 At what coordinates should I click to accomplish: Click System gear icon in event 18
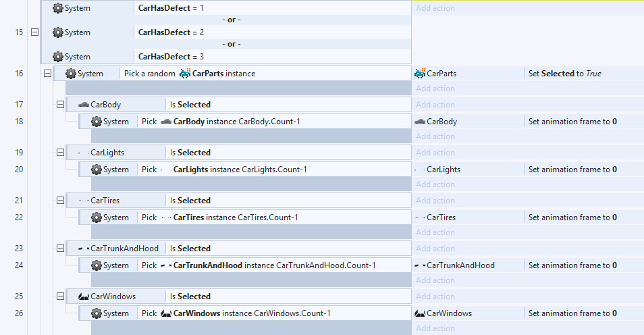pyautogui.click(x=97, y=122)
